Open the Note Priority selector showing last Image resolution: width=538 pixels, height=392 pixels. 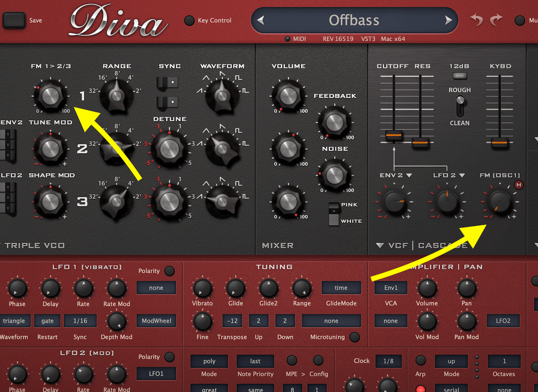[x=256, y=361]
